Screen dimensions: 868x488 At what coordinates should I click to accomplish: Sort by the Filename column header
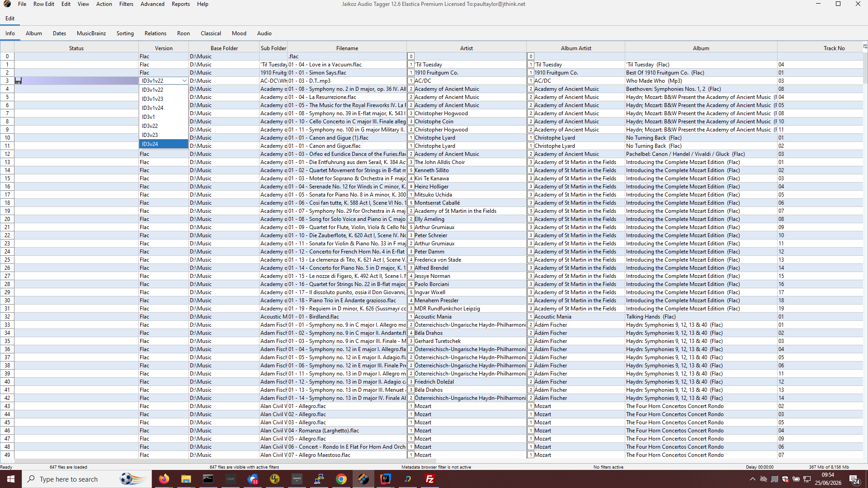347,48
